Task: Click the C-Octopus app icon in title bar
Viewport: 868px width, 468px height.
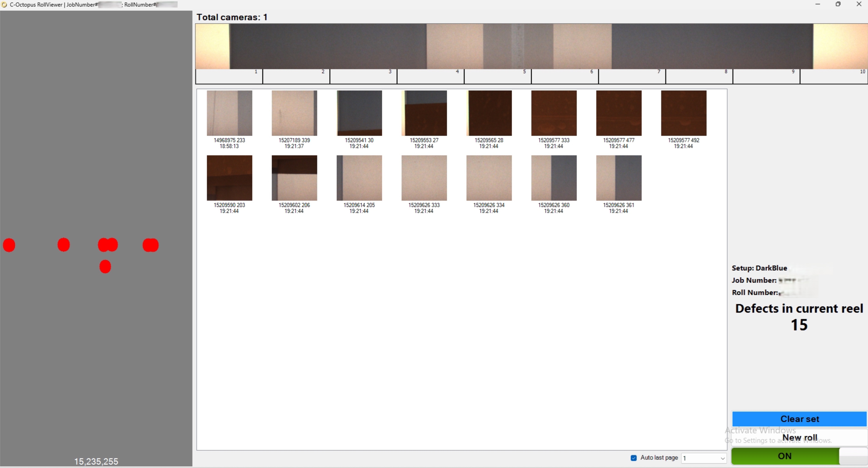Action: (x=4, y=4)
